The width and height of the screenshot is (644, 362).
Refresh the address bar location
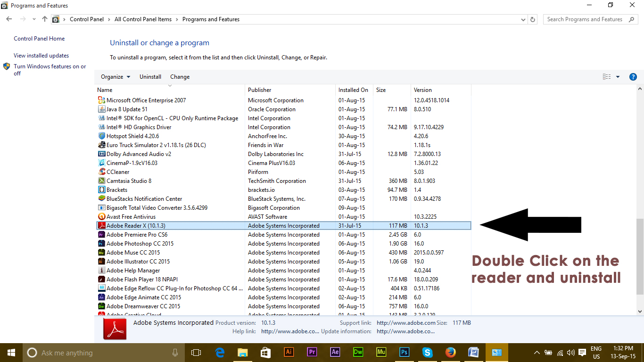(x=533, y=19)
